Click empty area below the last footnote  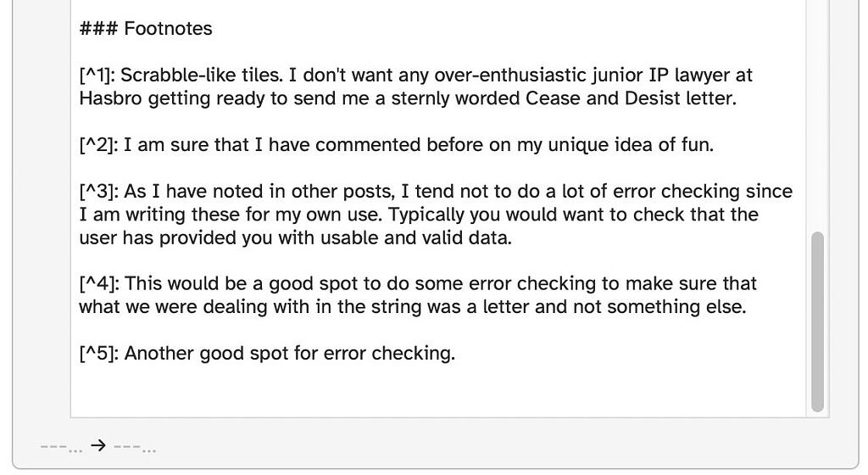pos(437,390)
